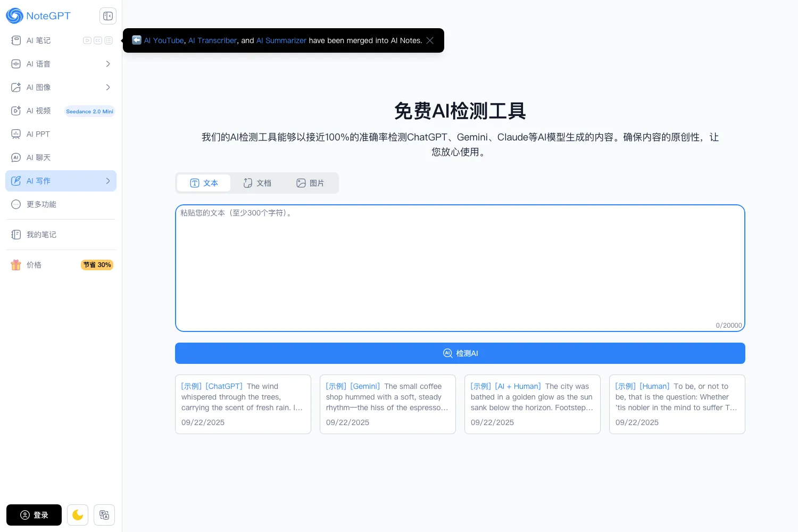Click the CC subtitle icon beside AI 笔记
The width and height of the screenshot is (798, 532).
[x=98, y=40]
